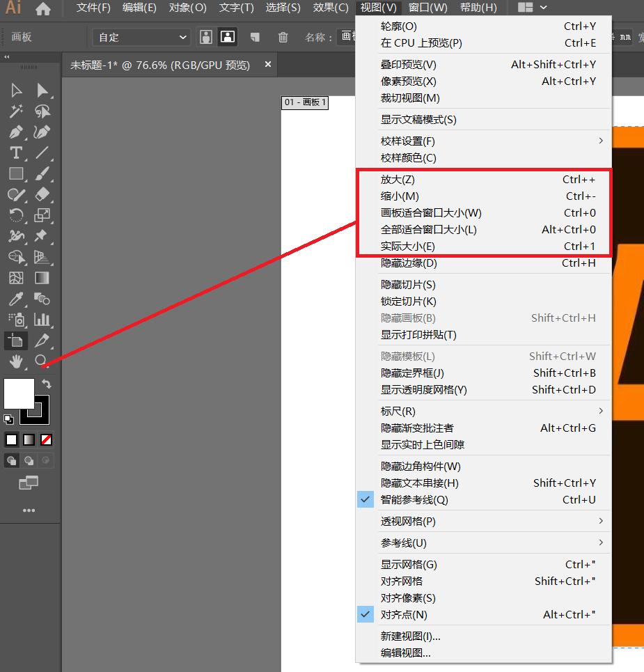Image resolution: width=644 pixels, height=672 pixels.
Task: Select the Eyedropper tool
Action: (16, 299)
